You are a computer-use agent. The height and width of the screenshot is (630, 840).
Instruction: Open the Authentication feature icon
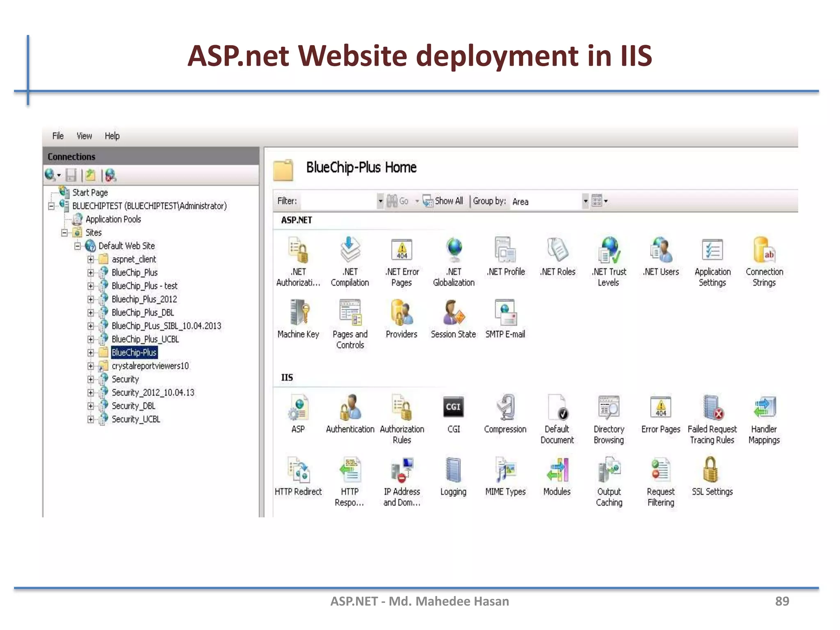(x=350, y=408)
